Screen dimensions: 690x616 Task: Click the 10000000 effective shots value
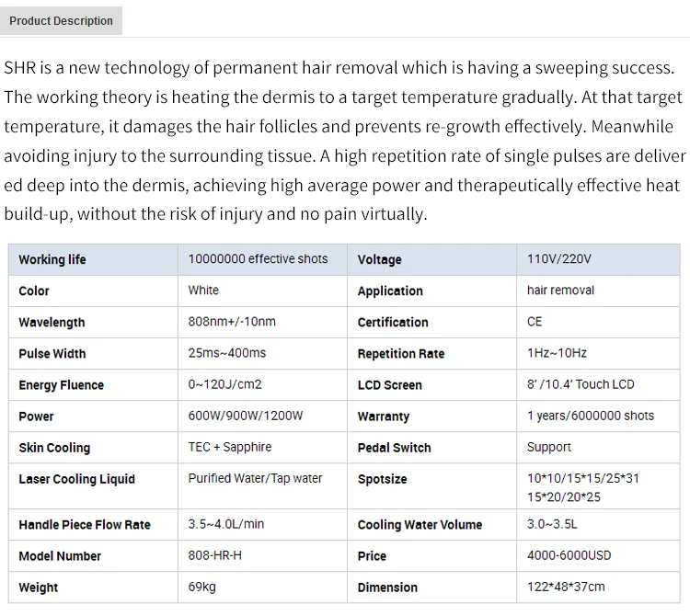pyautogui.click(x=258, y=259)
